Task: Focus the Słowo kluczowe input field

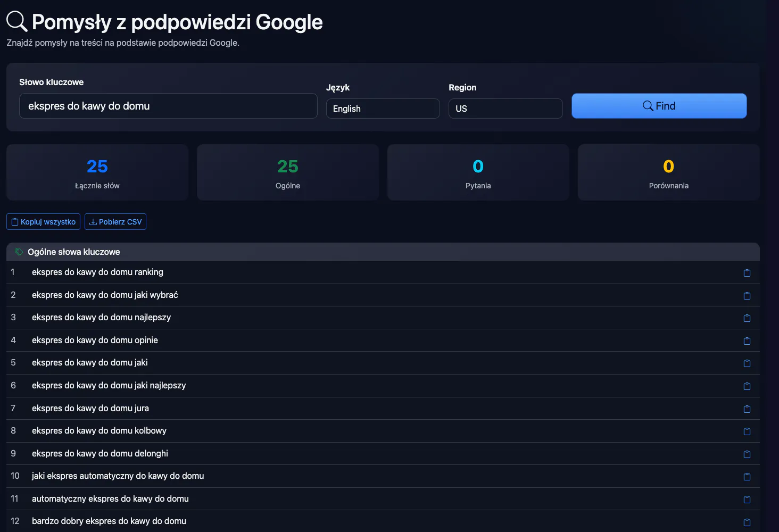Action: 168,106
